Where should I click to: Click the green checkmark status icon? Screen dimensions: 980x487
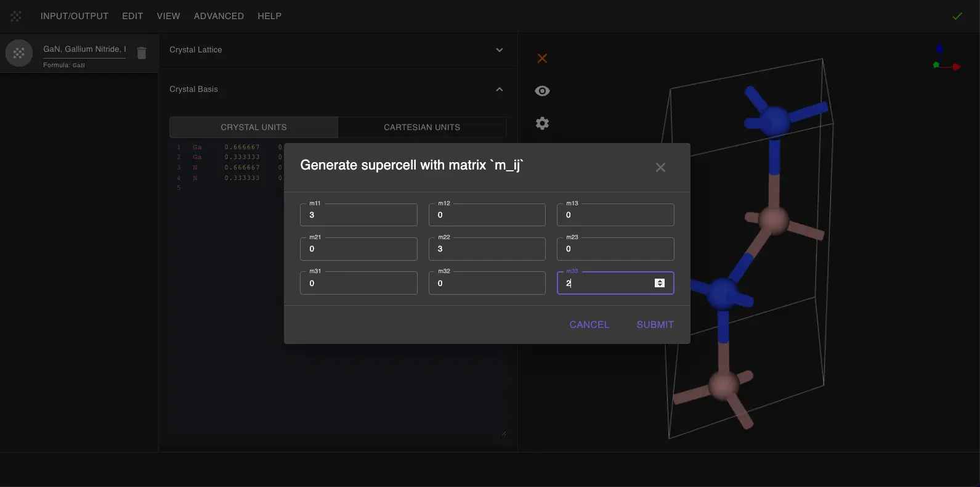point(957,16)
